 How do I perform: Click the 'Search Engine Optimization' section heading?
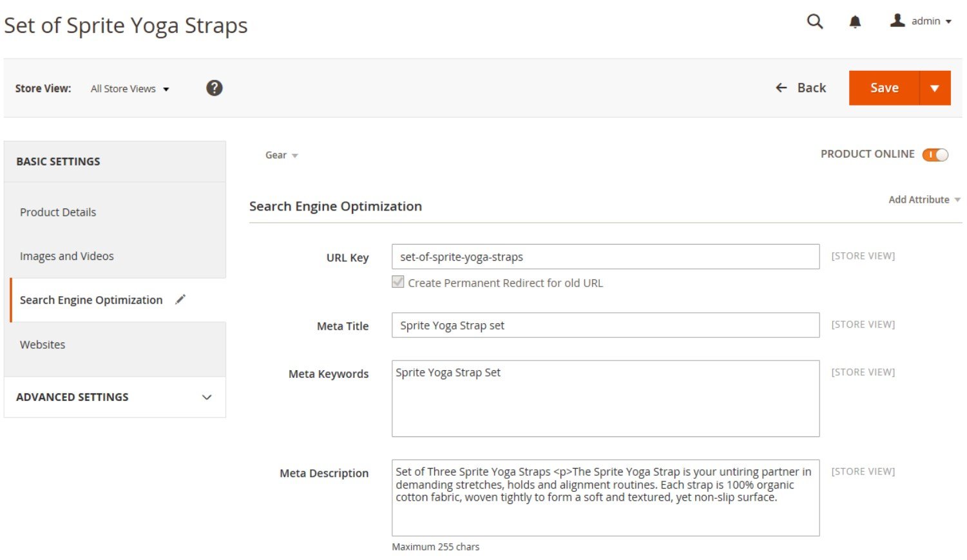coord(336,206)
